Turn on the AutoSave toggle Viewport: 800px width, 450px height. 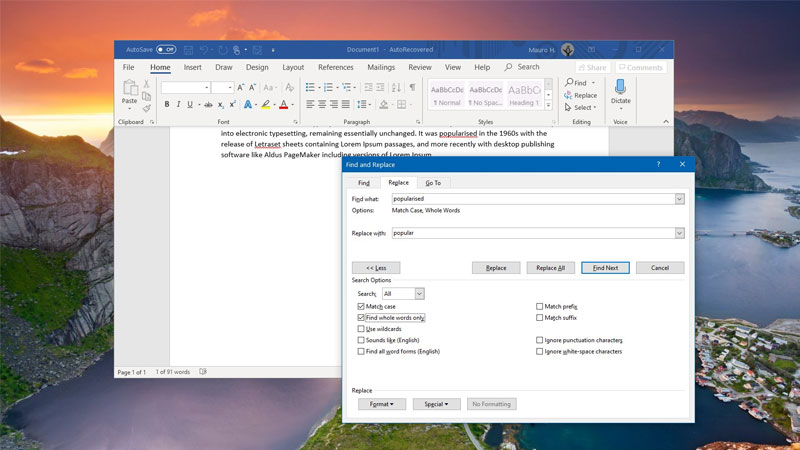click(165, 49)
